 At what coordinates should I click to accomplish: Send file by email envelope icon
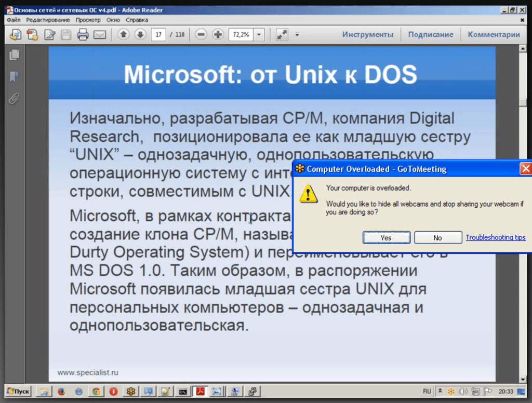pyautogui.click(x=100, y=35)
